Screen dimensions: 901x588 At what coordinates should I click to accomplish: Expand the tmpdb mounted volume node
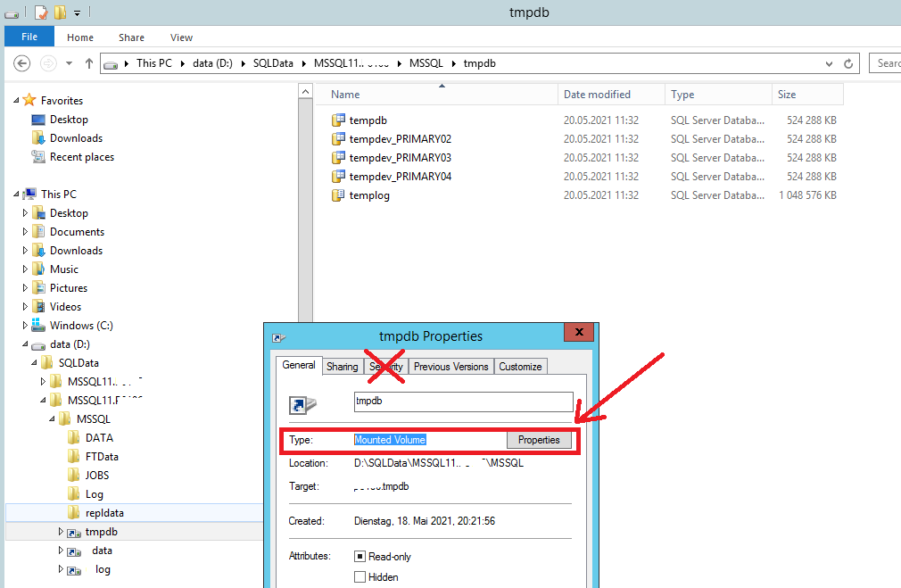click(61, 532)
